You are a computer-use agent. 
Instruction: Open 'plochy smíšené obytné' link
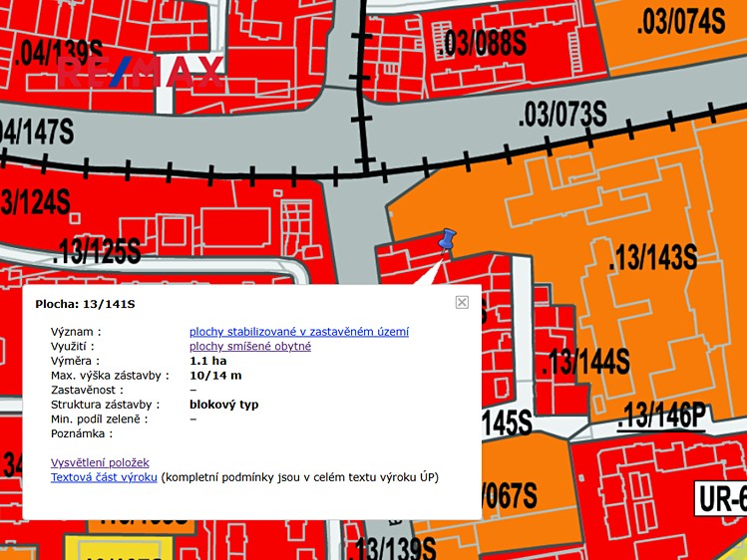tap(250, 346)
